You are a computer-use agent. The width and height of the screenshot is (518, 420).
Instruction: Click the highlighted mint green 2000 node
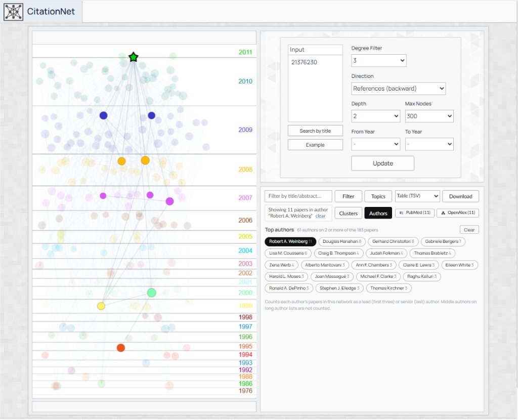point(151,292)
